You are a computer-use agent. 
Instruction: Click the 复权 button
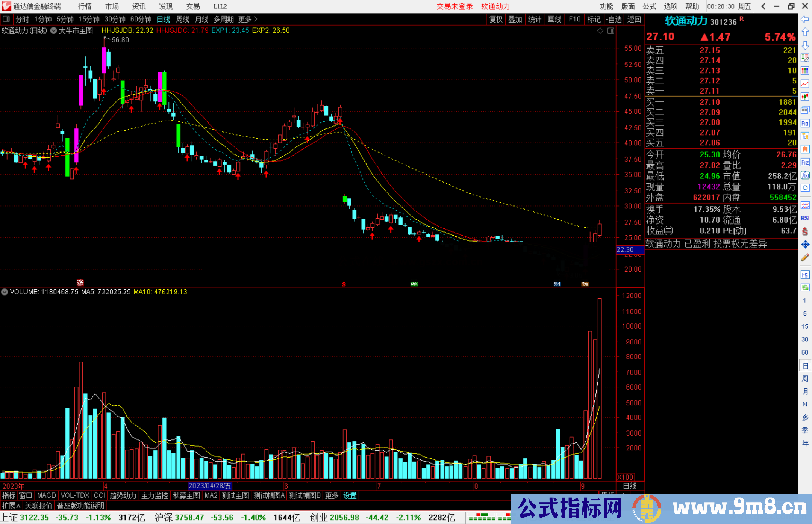496,19
